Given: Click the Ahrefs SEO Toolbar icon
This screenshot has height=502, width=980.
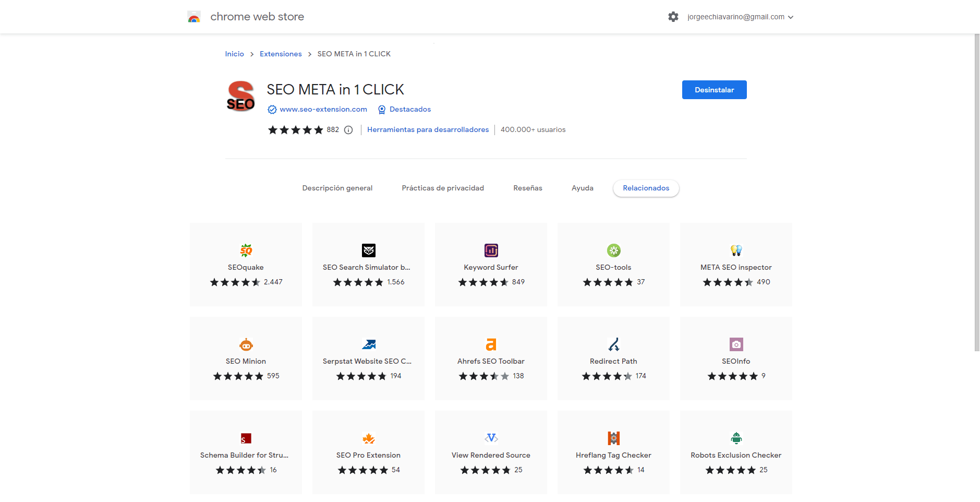Looking at the screenshot, I should pos(491,344).
